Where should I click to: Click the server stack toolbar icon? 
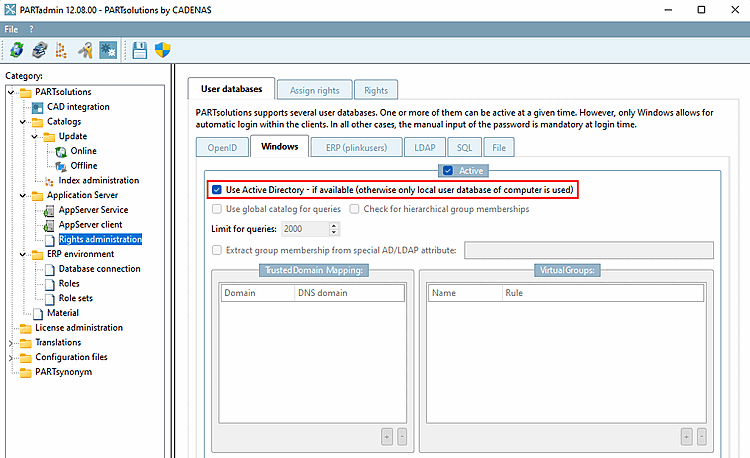[40, 50]
